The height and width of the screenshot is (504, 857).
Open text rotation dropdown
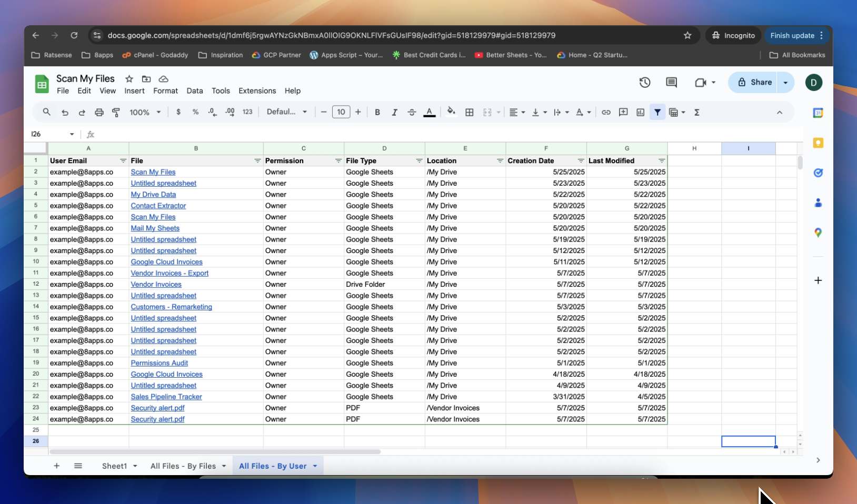point(583,112)
